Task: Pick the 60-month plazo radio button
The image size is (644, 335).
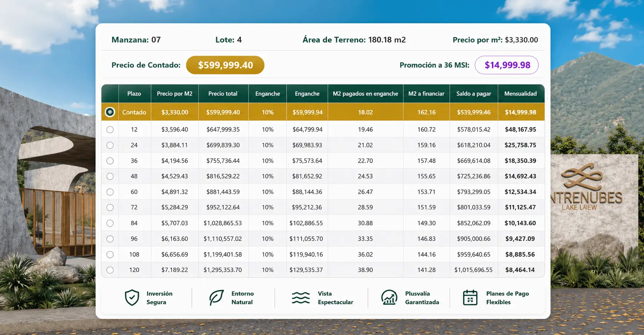Action: (x=110, y=192)
